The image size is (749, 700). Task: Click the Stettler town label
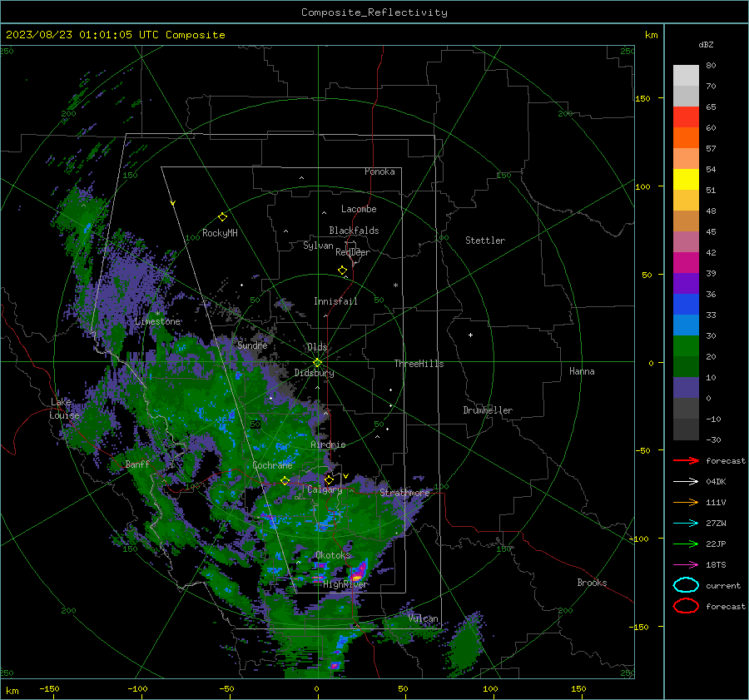pyautogui.click(x=485, y=241)
